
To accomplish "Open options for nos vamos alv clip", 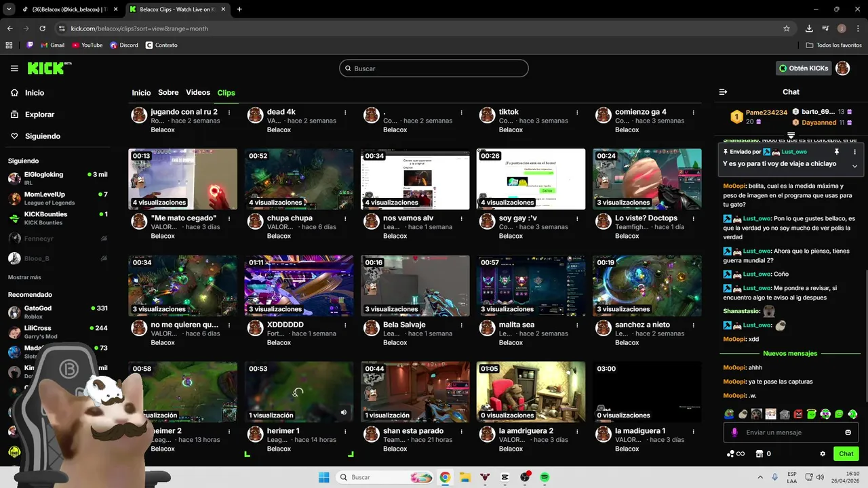I will [461, 218].
